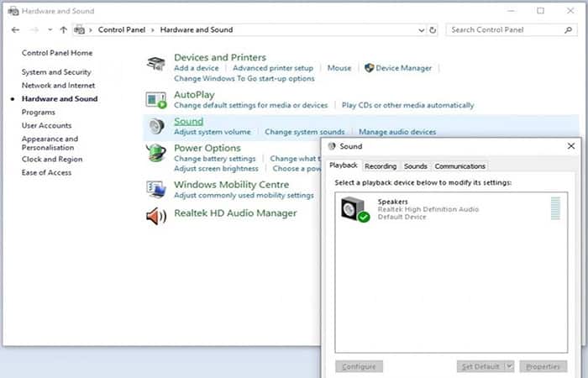Viewport: 588px width, 378px height.
Task: Launch Realtek HD Audio Manager speaker icon
Action: (x=156, y=217)
